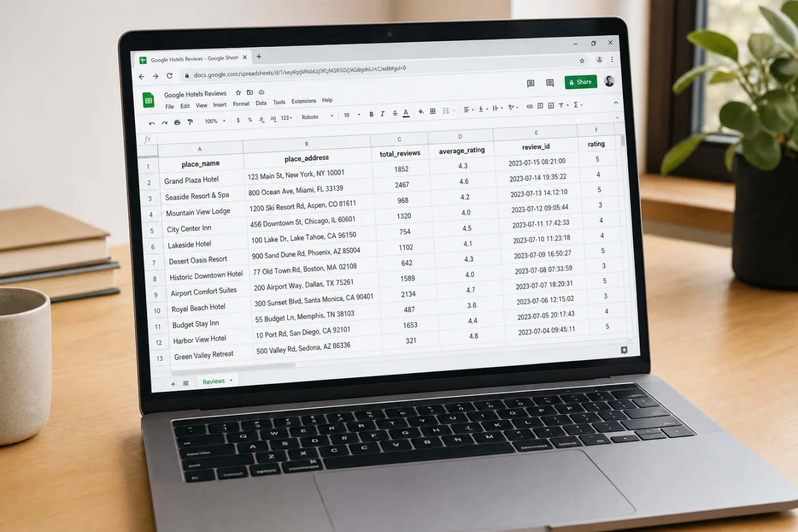Click the move to folder icon
The image size is (798, 532).
250,92
